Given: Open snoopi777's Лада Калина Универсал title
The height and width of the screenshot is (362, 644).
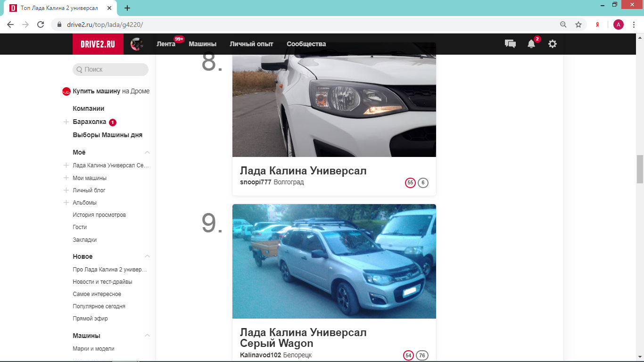Looking at the screenshot, I should (x=303, y=171).
